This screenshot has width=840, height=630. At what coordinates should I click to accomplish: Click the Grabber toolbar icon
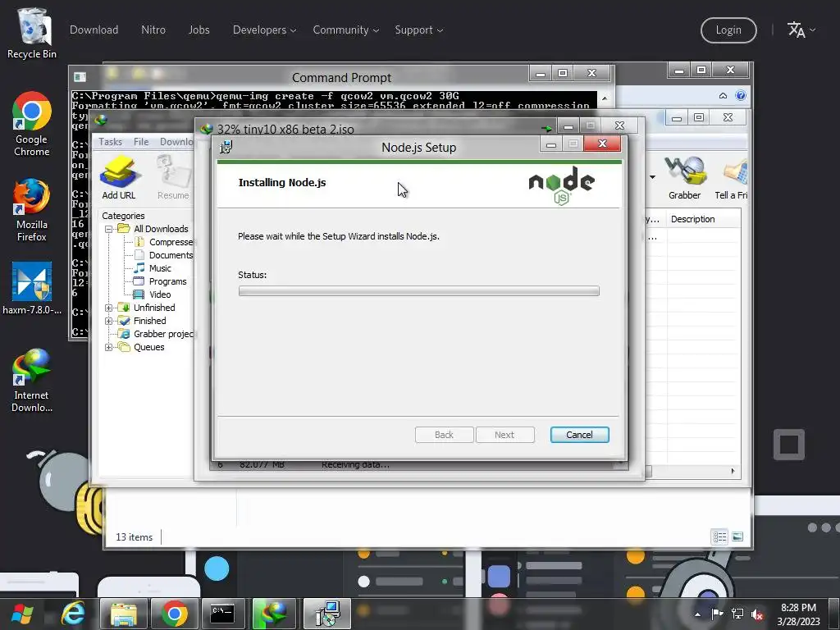pyautogui.click(x=685, y=178)
